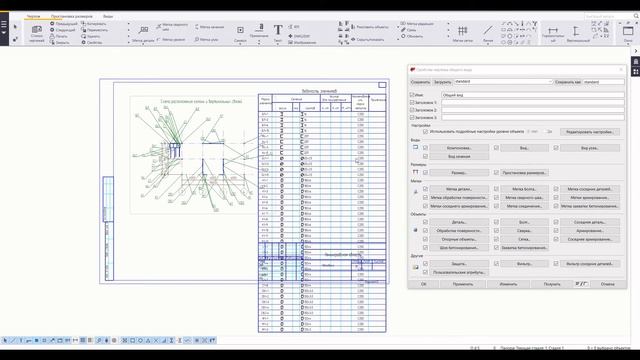This screenshot has width=640, height=360.
Task: Click the Имя text field with Общий вид
Action: [x=533, y=95]
